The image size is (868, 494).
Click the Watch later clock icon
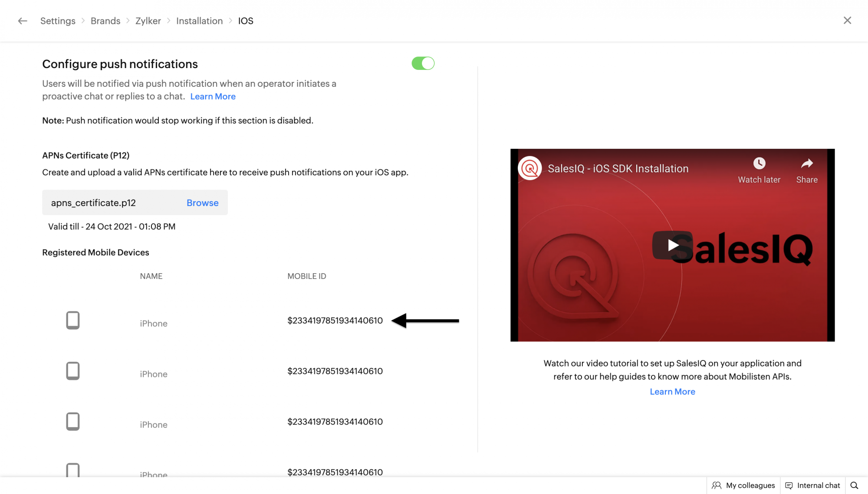click(759, 164)
